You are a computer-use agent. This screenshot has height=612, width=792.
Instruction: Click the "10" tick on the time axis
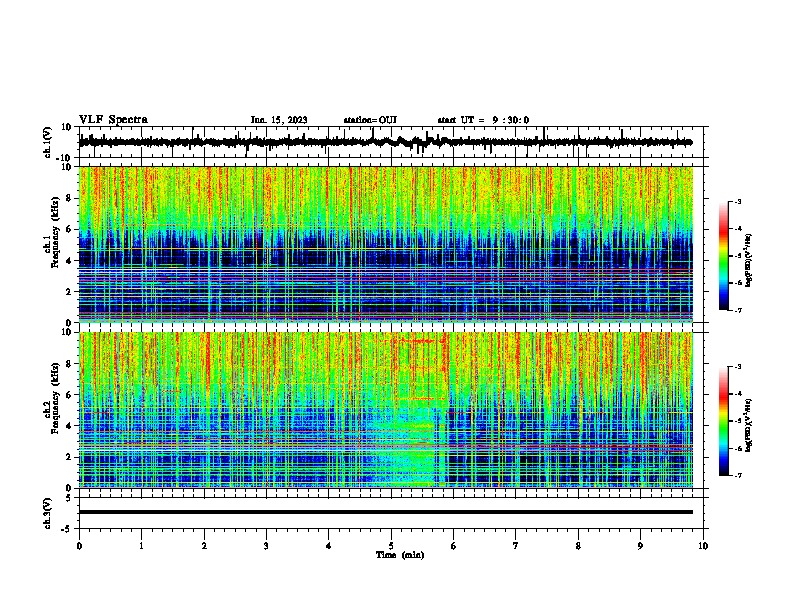(703, 546)
